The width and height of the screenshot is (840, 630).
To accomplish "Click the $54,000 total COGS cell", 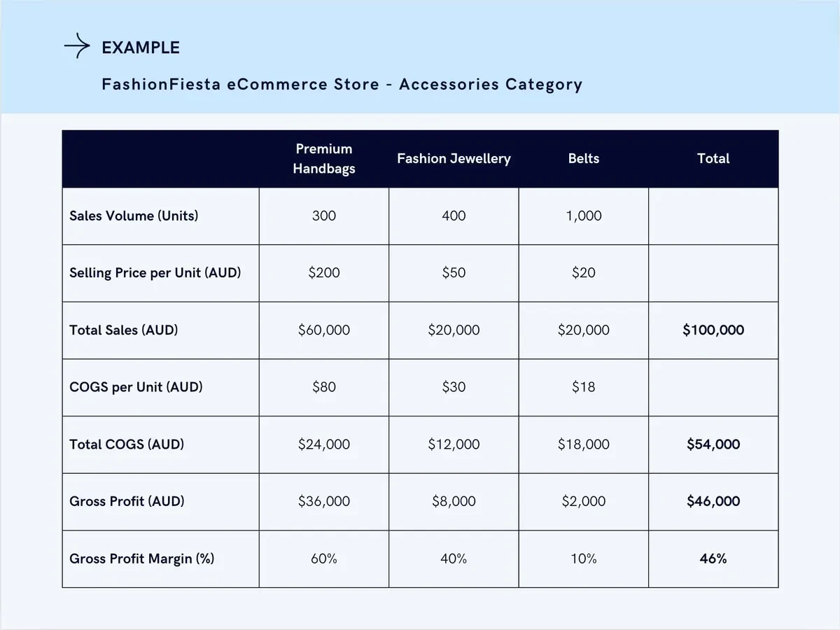I will point(713,444).
